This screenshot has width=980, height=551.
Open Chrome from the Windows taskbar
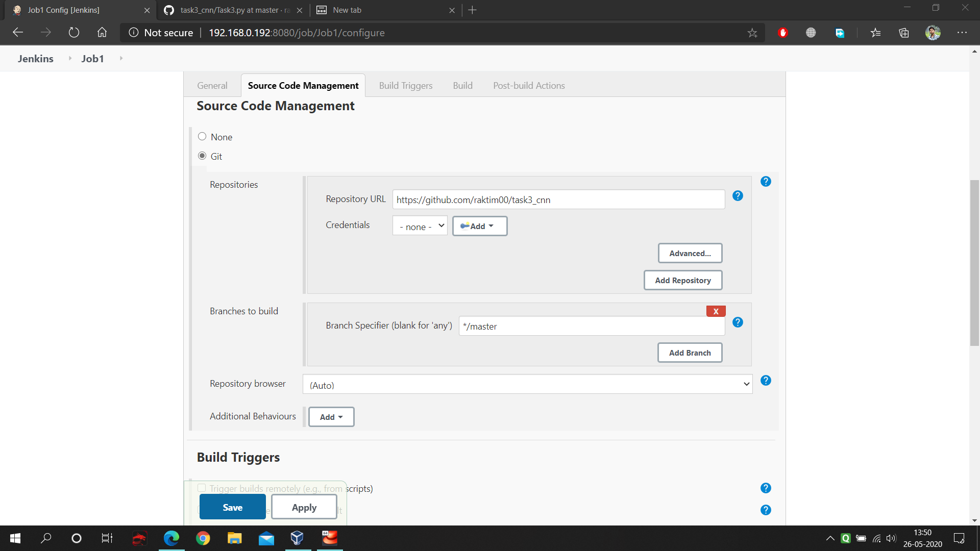tap(203, 538)
